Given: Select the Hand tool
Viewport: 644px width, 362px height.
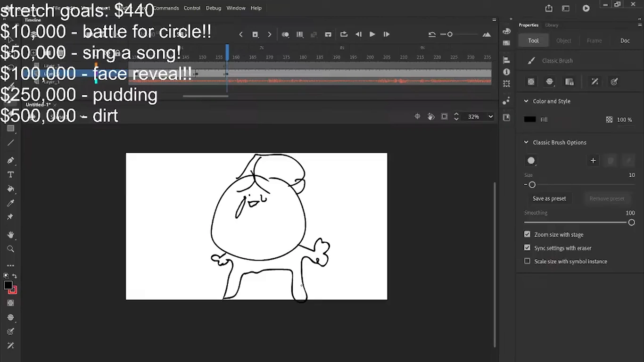Looking at the screenshot, I should tap(10, 235).
